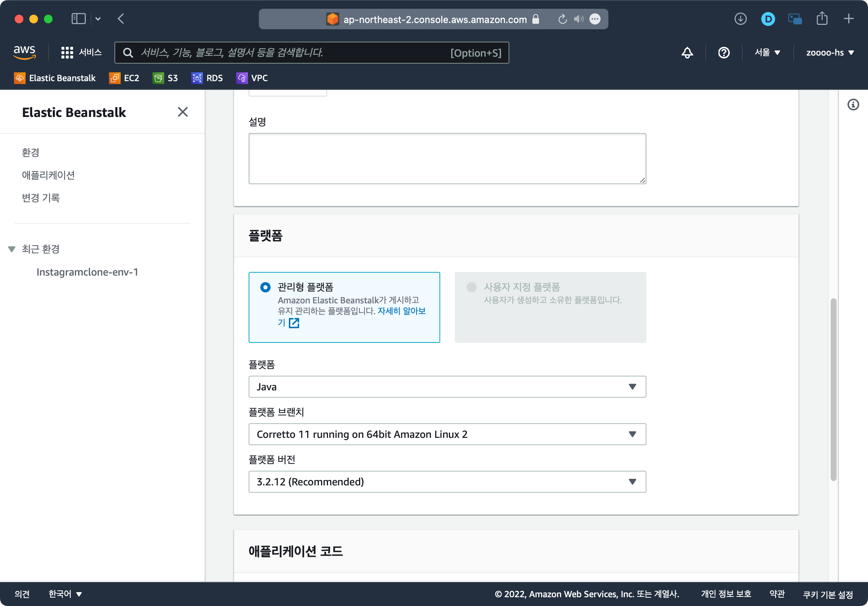Open the RDS shortcut
Viewport: 868px width, 606px height.
point(207,78)
